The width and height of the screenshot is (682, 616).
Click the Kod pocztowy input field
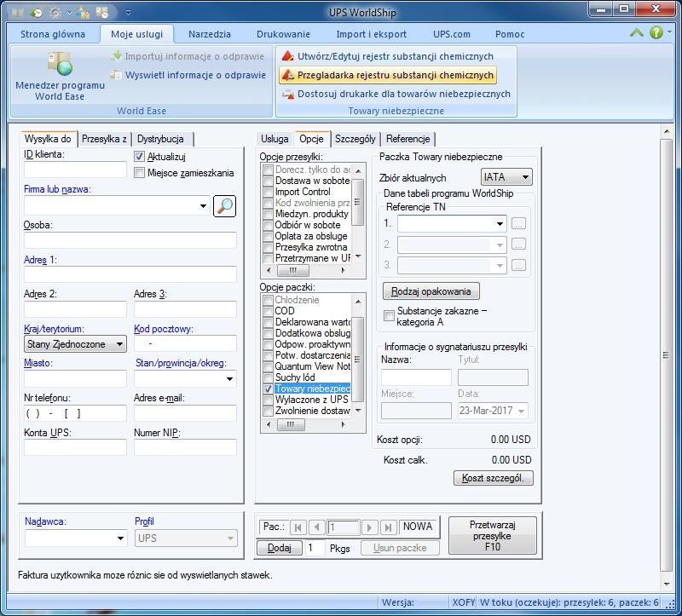185,344
